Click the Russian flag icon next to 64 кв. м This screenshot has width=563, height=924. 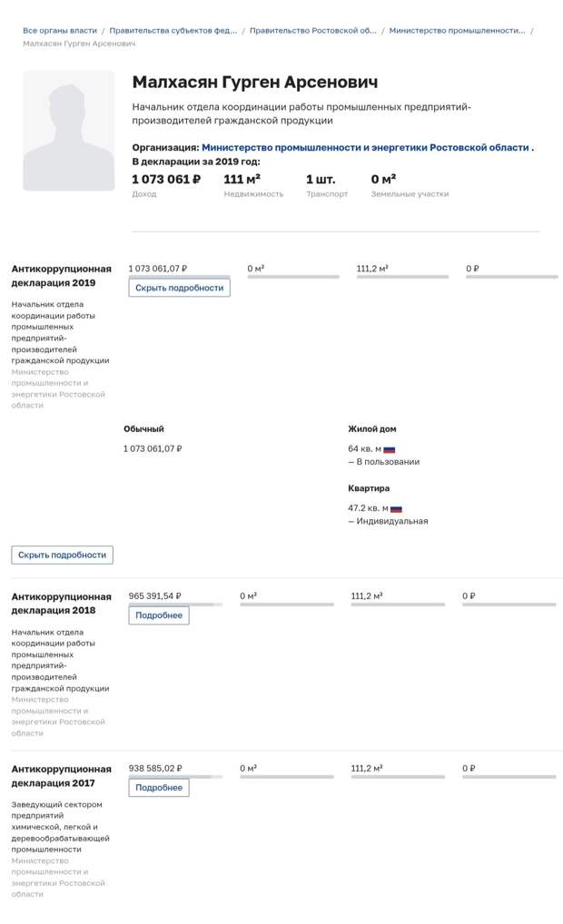point(389,449)
